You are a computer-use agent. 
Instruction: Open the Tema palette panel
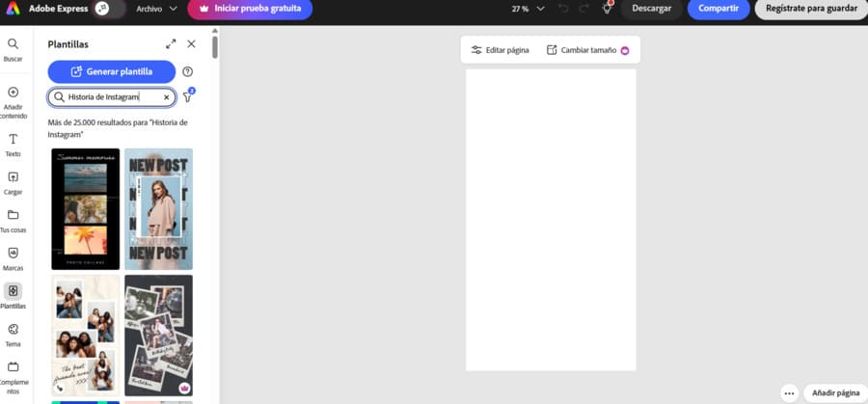[13, 336]
